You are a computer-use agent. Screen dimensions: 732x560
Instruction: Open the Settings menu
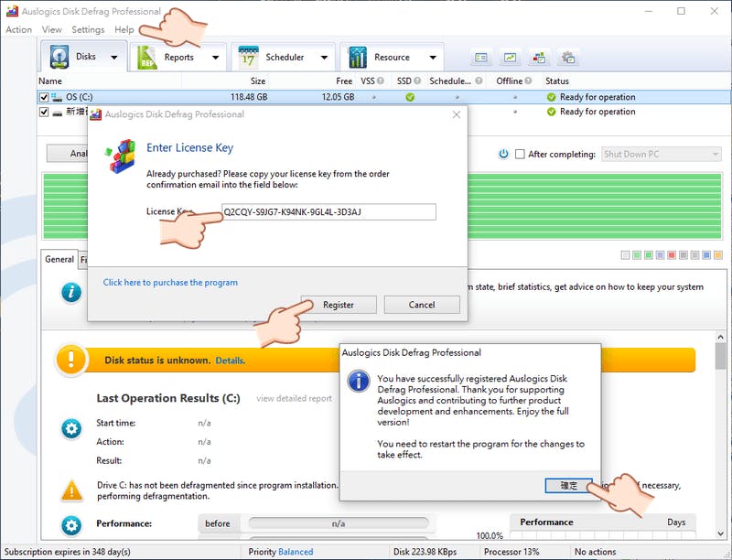coord(88,29)
